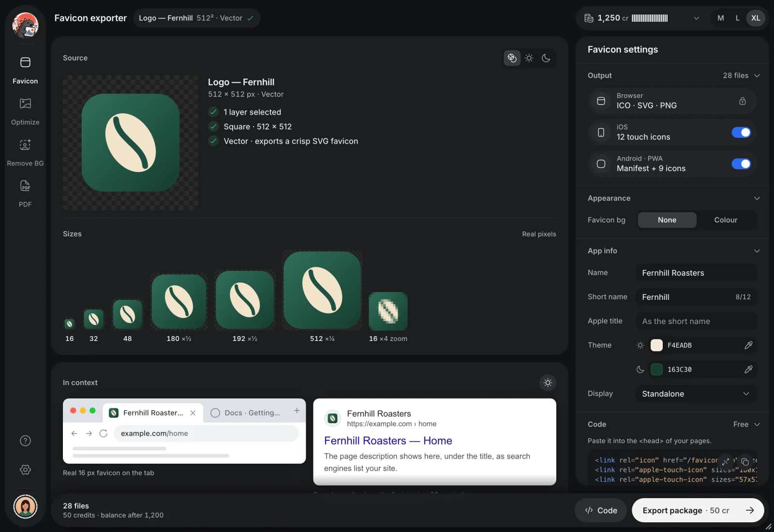The width and height of the screenshot is (774, 532).
Task: Open the settings gear in sidebar
Action: coord(25,470)
